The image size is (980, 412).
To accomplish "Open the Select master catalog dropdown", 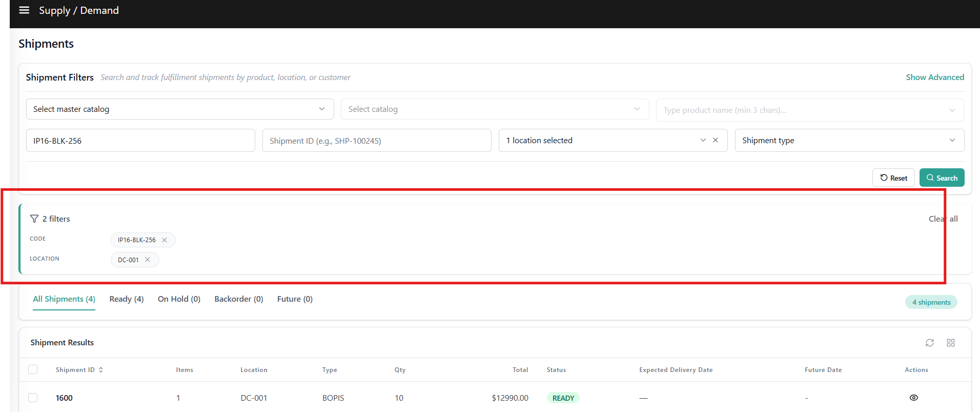I will tap(180, 109).
